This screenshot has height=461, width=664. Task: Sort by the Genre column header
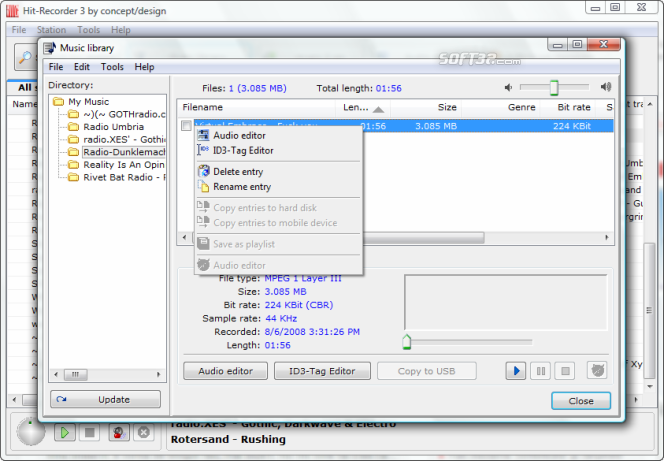click(x=501, y=108)
